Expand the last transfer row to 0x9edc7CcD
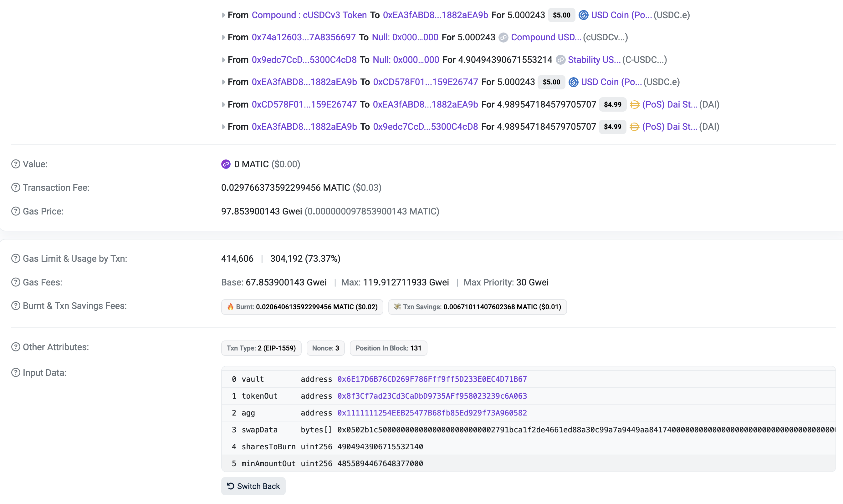Viewport: 843px width, 504px height. [x=223, y=127]
